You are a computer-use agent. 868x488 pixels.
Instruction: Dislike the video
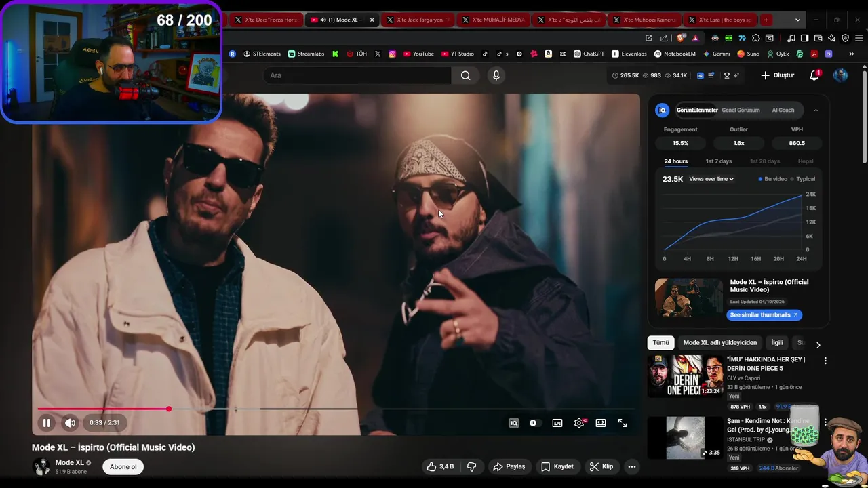pos(472,466)
